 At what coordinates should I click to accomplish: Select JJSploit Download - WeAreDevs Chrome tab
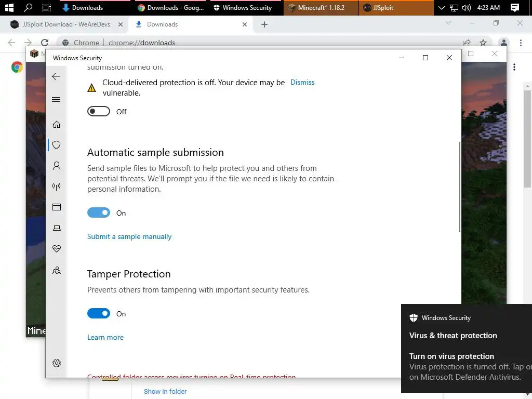coord(66,24)
